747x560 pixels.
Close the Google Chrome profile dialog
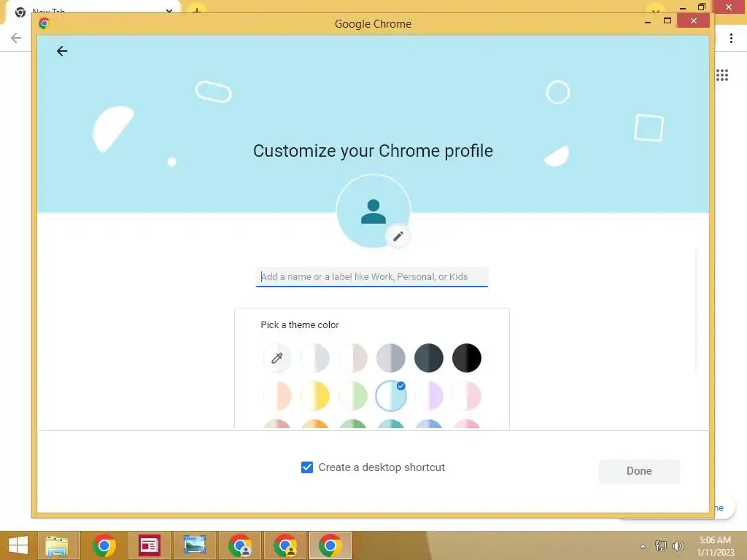693,20
